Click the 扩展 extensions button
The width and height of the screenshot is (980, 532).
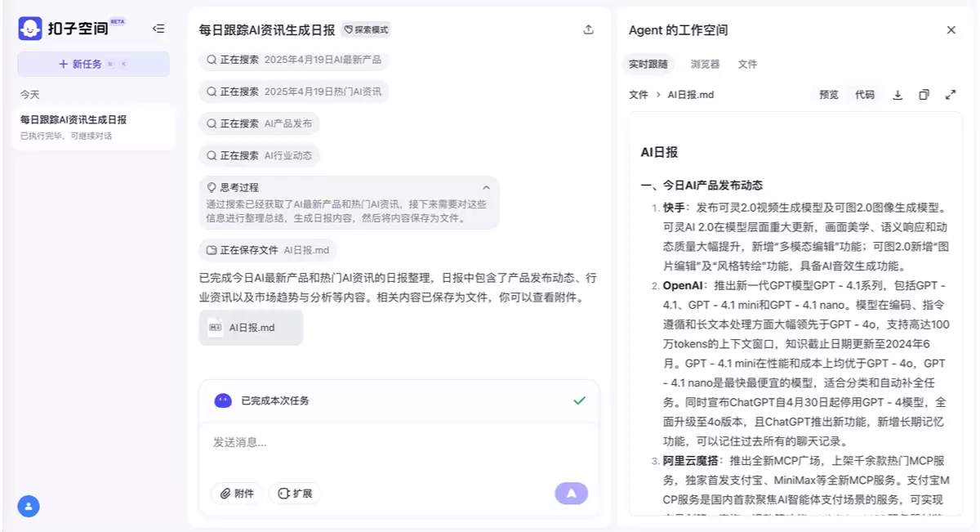(295, 494)
